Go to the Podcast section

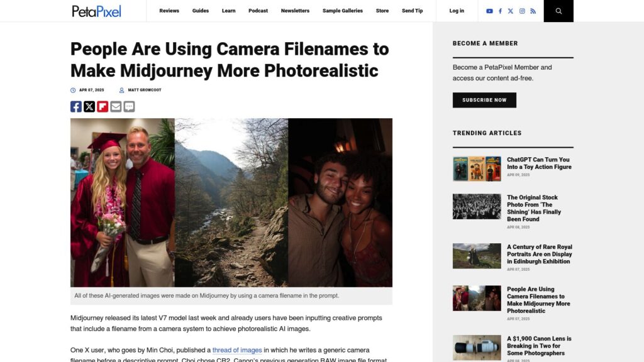258,11
